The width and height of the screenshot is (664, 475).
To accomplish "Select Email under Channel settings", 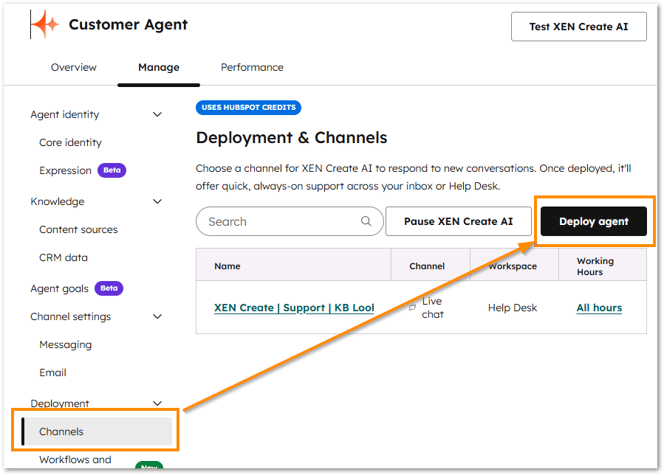I will pos(53,373).
